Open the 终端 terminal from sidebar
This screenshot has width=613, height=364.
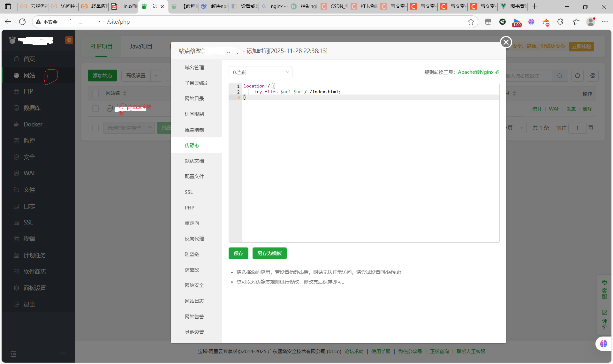tap(29, 239)
